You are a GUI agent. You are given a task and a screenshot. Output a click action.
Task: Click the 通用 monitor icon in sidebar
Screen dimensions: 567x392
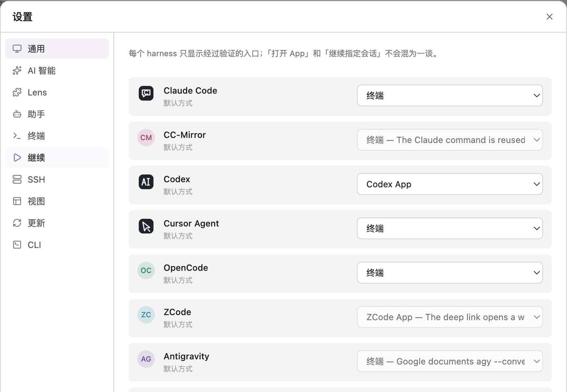click(x=17, y=49)
